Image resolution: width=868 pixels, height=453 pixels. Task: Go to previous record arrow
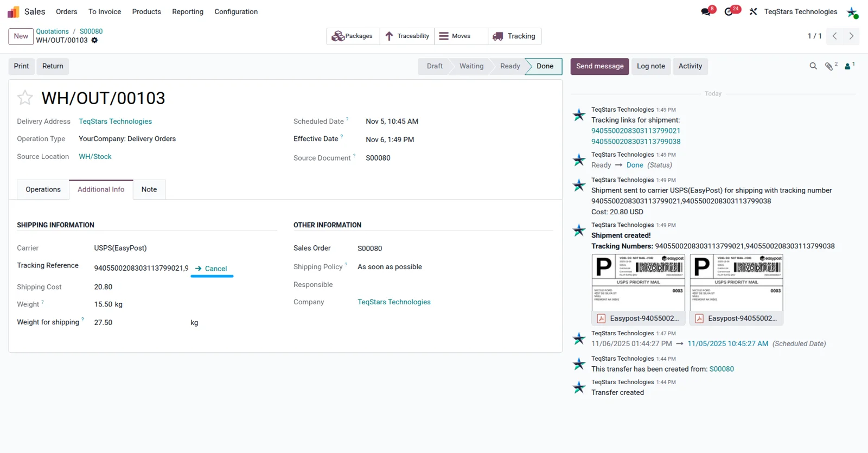[834, 36]
